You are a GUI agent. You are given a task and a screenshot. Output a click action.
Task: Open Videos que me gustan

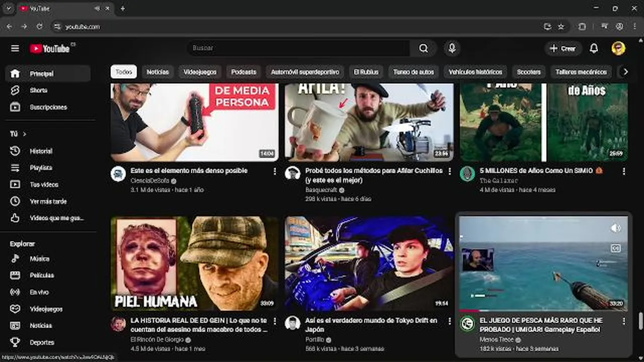(48, 218)
